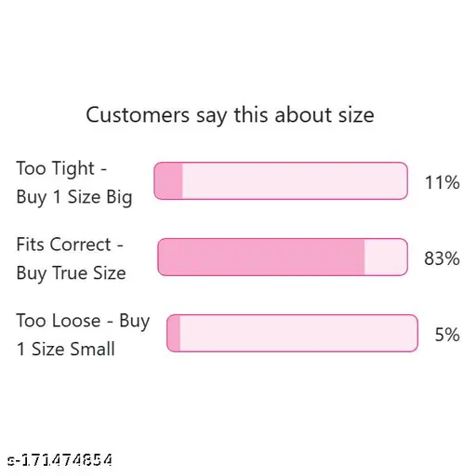Click the s-171474854 product code
The image size is (476, 476).
point(59,460)
